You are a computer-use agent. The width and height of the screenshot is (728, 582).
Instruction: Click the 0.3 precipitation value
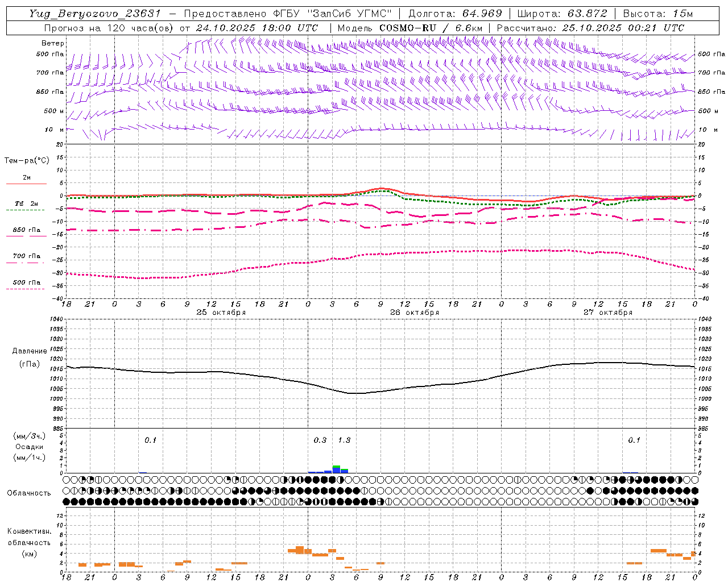(x=320, y=440)
